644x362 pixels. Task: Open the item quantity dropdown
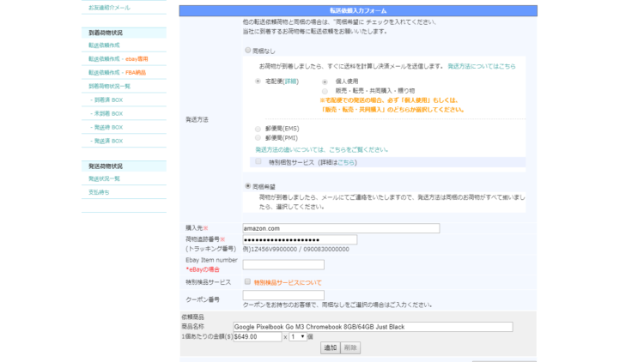click(x=297, y=337)
